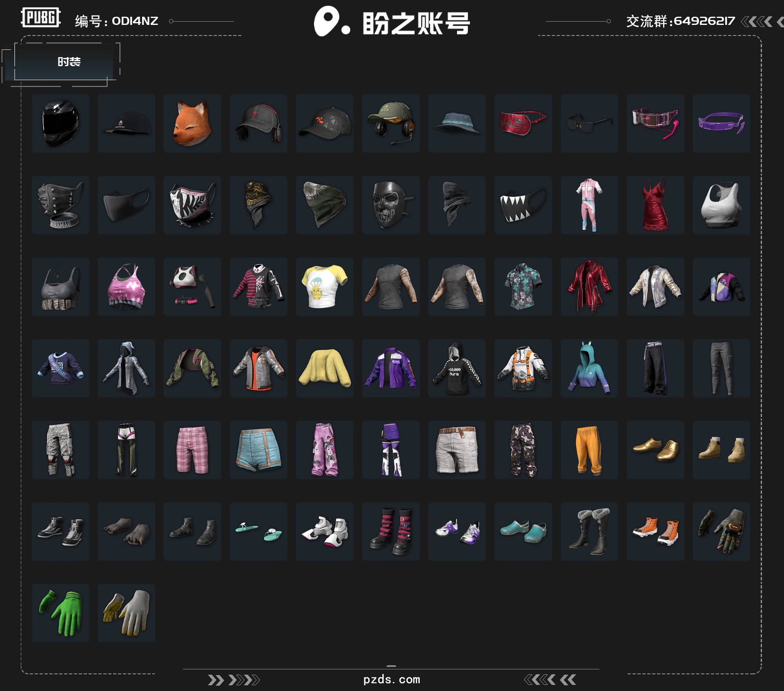Select the white work gloves with yellow tips
The width and height of the screenshot is (784, 691).
(x=126, y=613)
